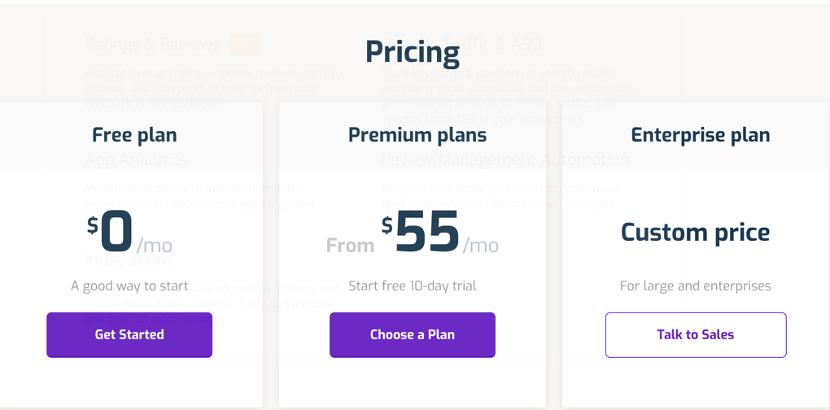The width and height of the screenshot is (830, 410).
Task: Click the faded Review Management Automation heading
Action: (505, 160)
